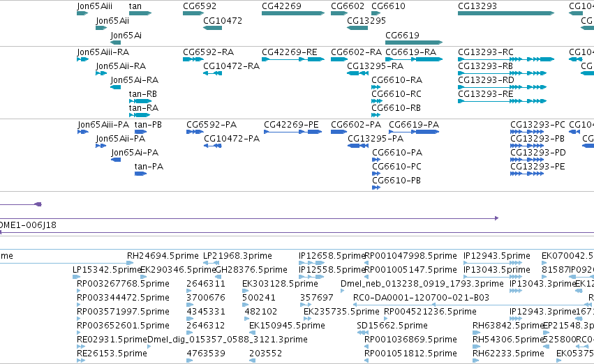Viewport: 594px width, 364px height.
Task: Open the CG10472-RA transcript label
Action: click(232, 66)
